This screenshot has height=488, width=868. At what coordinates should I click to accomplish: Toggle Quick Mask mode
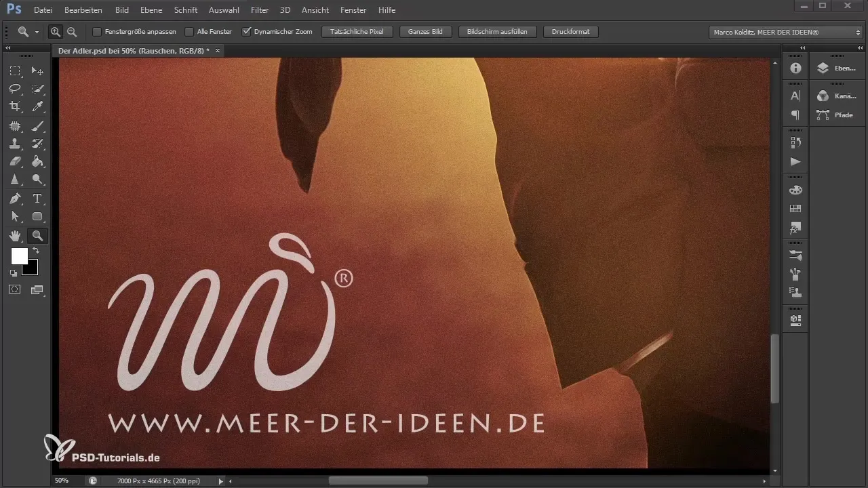click(15, 289)
